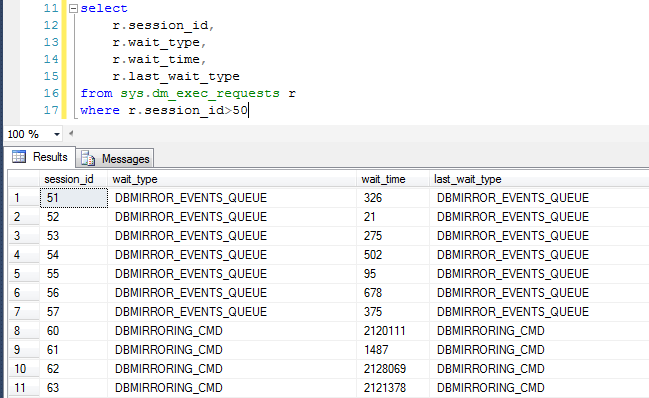Open the Messages tab

(115, 158)
